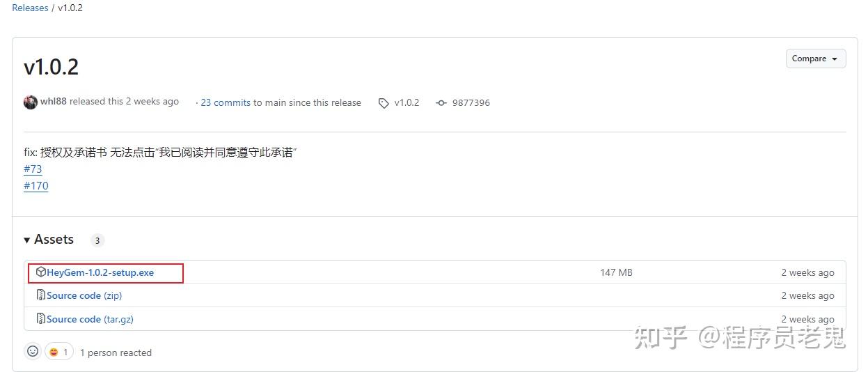The width and height of the screenshot is (868, 372).
Task: Click the commit icon beside 9877396
Action: point(441,103)
